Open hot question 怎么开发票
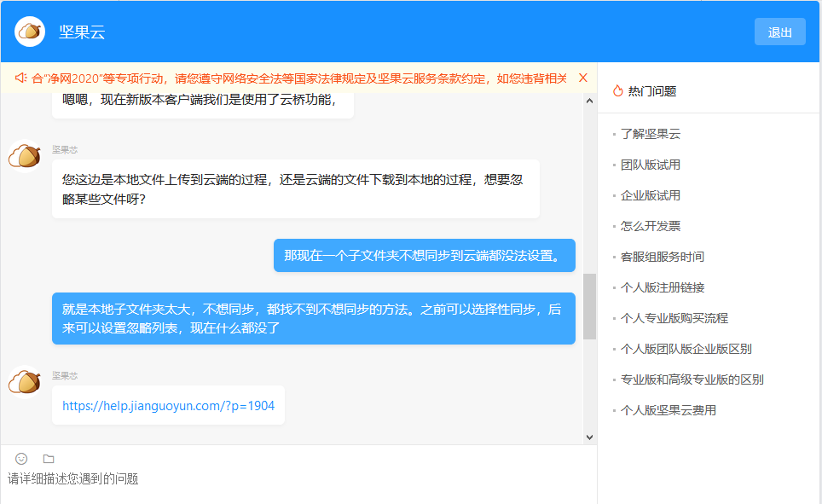822x504 pixels. point(651,226)
